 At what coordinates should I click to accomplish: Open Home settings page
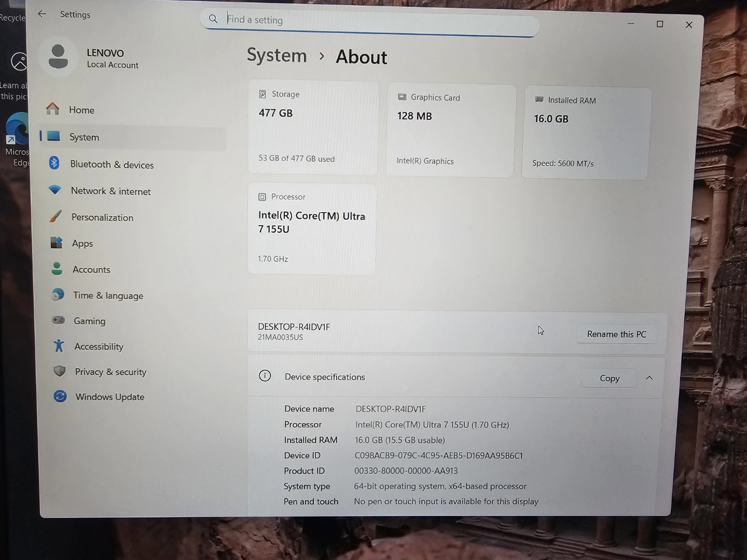pyautogui.click(x=133, y=109)
